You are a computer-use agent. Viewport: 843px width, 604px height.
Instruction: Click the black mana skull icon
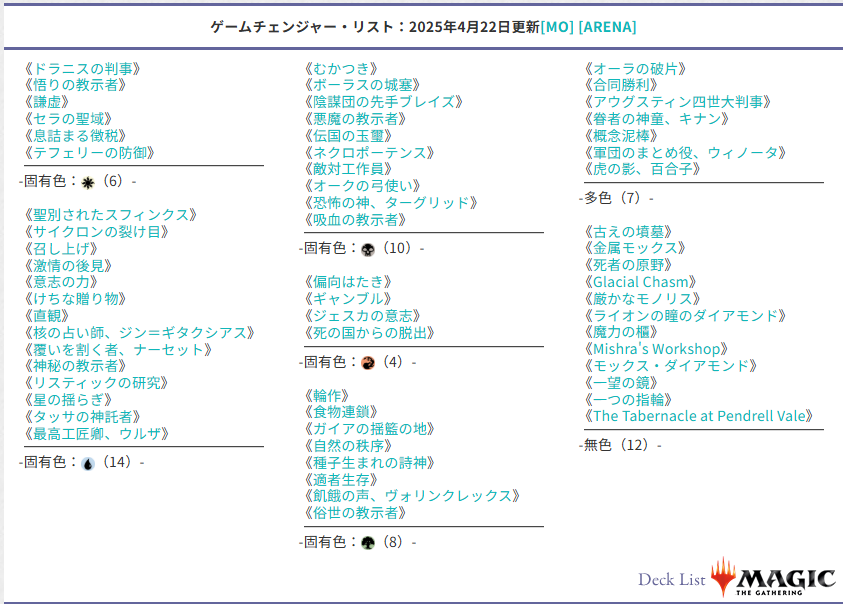(x=368, y=250)
